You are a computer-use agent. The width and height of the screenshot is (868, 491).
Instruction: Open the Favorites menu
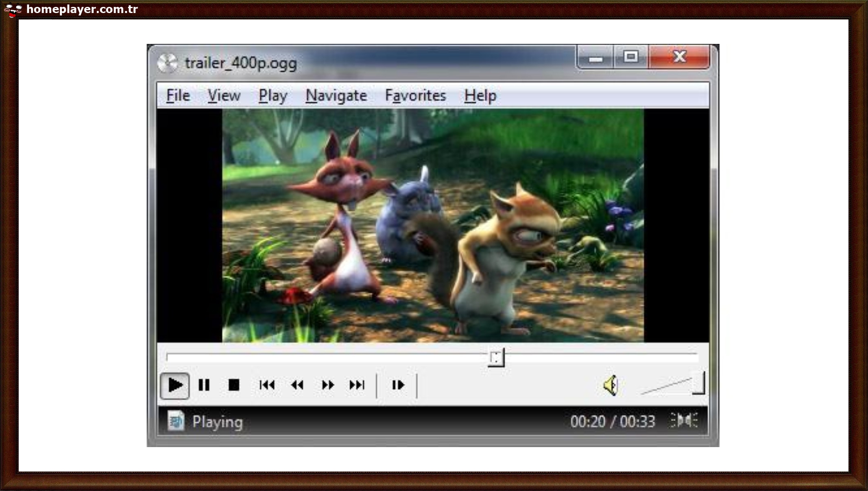pyautogui.click(x=415, y=95)
